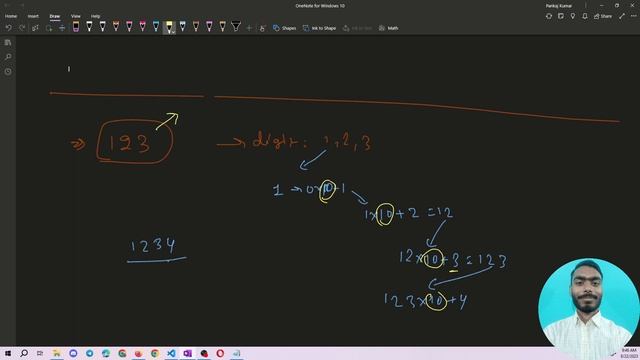Open the notifications bell
The width and height of the screenshot is (640, 360).
(585, 16)
